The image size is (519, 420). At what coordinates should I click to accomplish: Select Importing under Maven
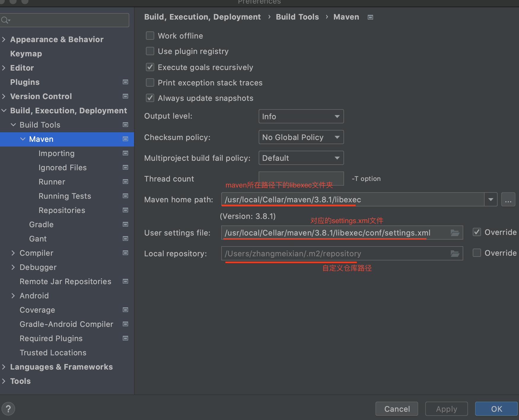point(56,153)
